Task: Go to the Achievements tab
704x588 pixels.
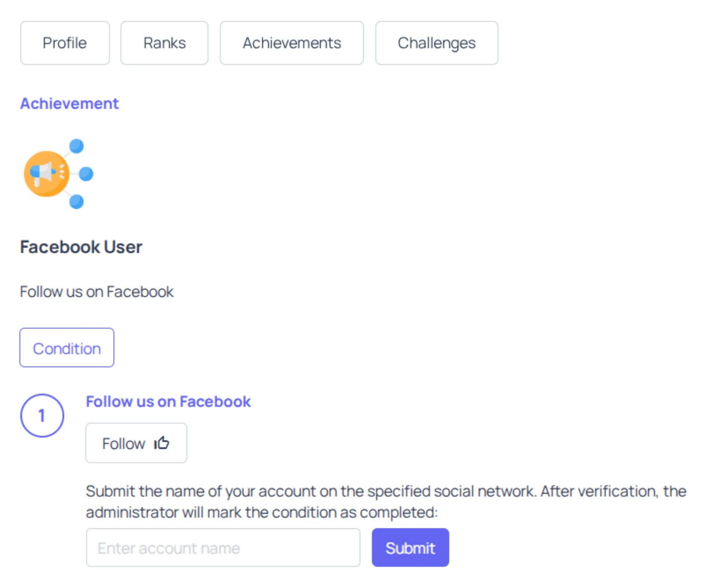Action: 291,43
